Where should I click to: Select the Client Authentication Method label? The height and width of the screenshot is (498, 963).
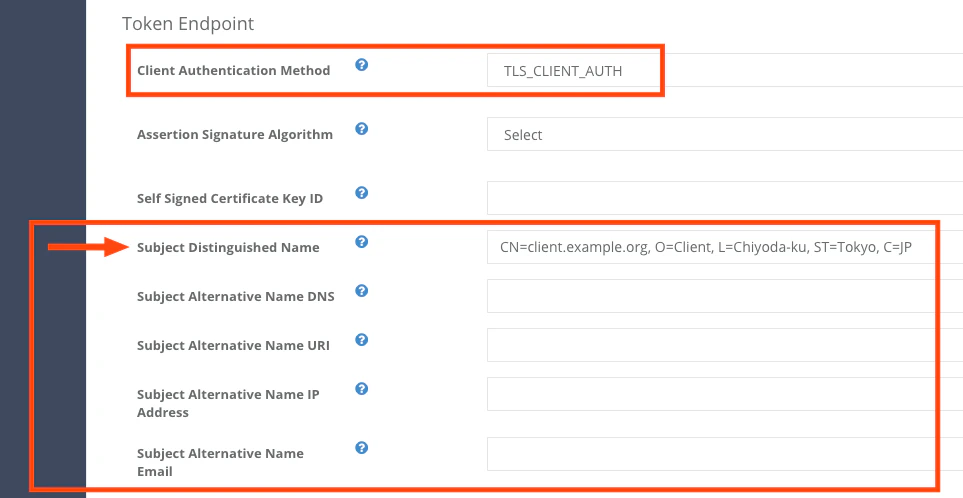coord(233,71)
